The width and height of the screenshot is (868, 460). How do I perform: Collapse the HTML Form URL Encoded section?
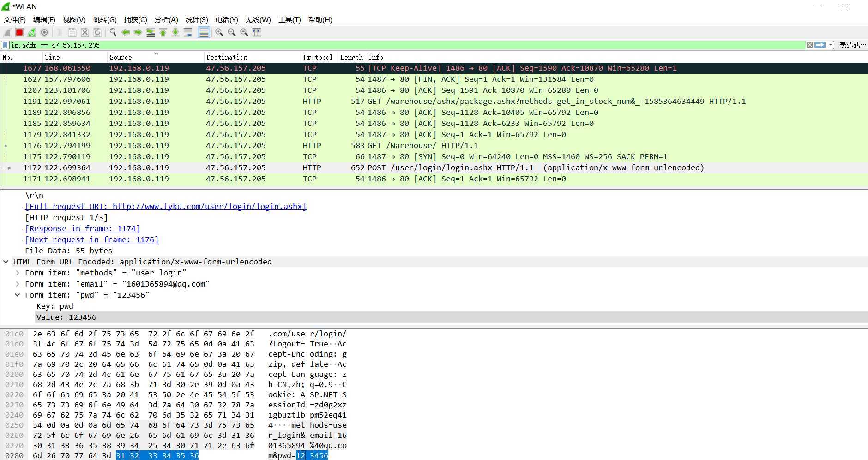6,262
